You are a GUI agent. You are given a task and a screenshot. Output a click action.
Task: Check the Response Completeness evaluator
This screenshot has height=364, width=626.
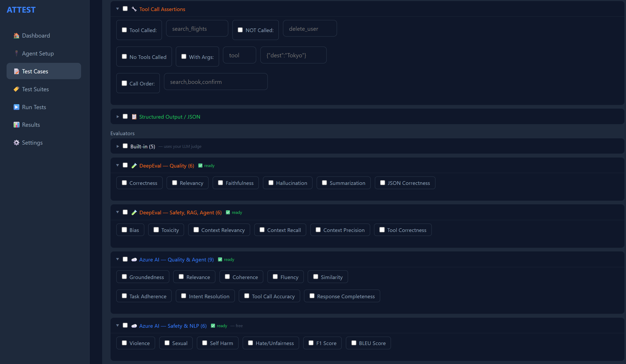pos(312,296)
